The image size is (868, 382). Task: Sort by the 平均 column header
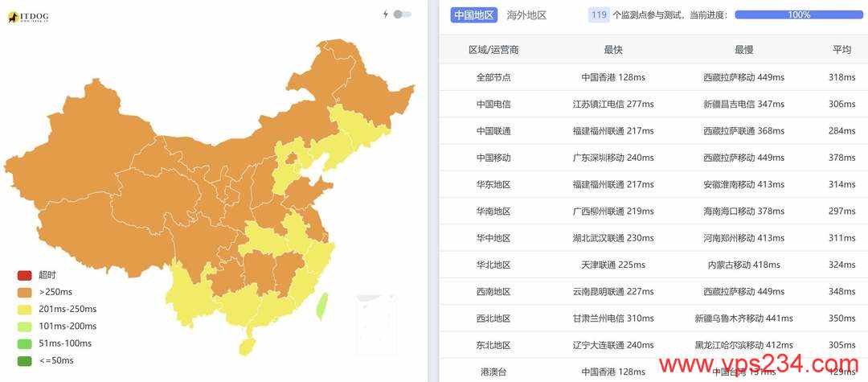(x=842, y=50)
